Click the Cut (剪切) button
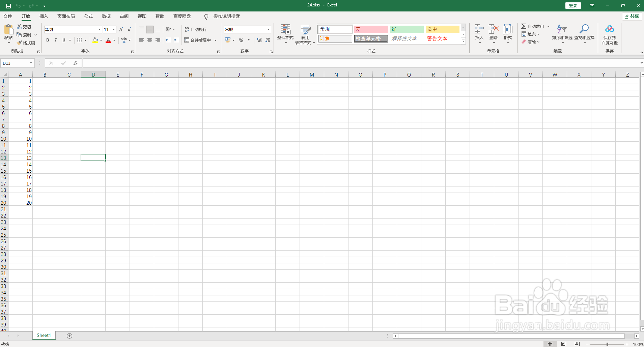Screen dimensions: 644x347 [x=24, y=27]
